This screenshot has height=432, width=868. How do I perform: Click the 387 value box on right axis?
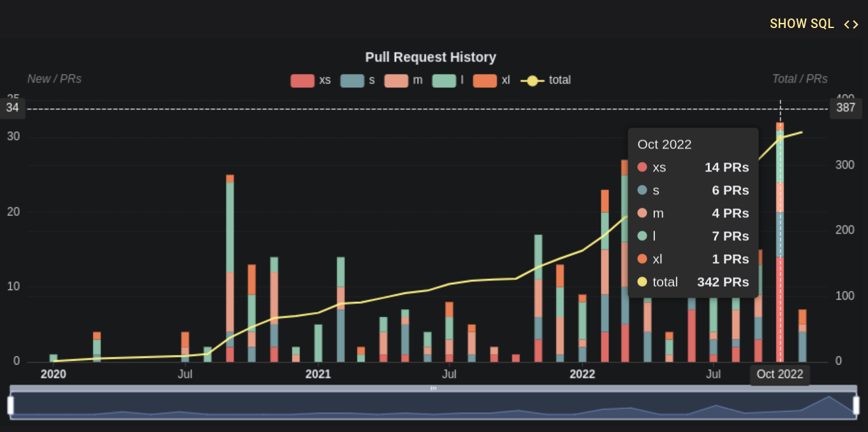tap(845, 108)
